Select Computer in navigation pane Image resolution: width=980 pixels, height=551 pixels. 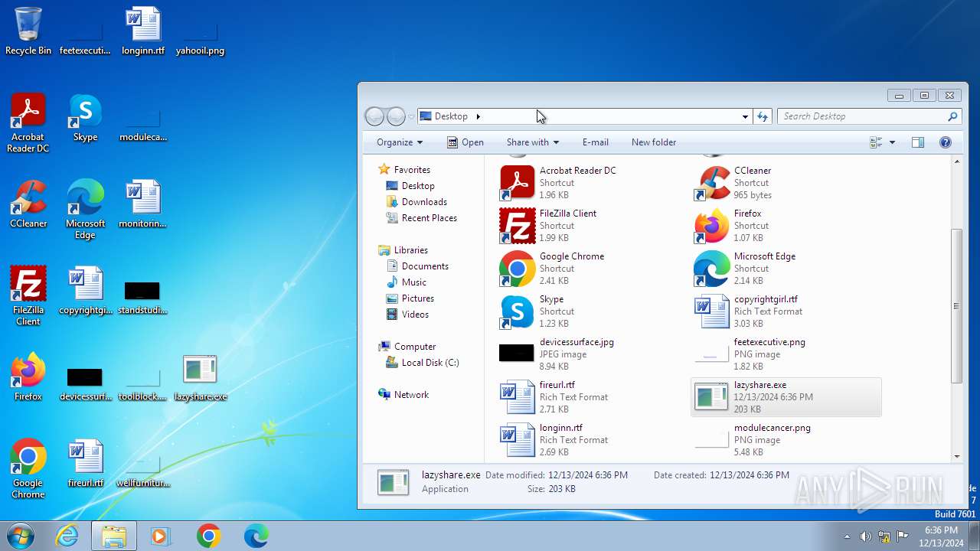[x=415, y=347]
